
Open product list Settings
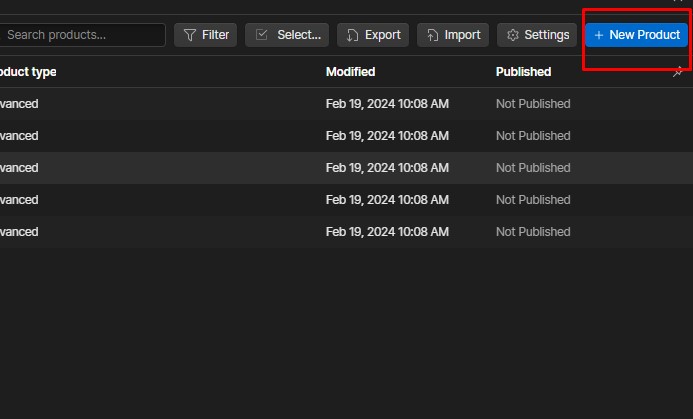[x=537, y=35]
